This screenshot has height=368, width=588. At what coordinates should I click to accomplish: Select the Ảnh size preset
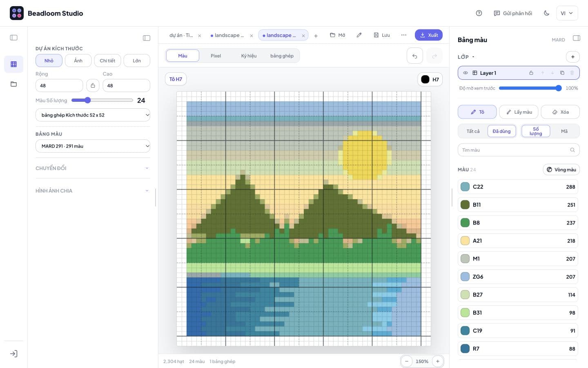[x=78, y=61]
